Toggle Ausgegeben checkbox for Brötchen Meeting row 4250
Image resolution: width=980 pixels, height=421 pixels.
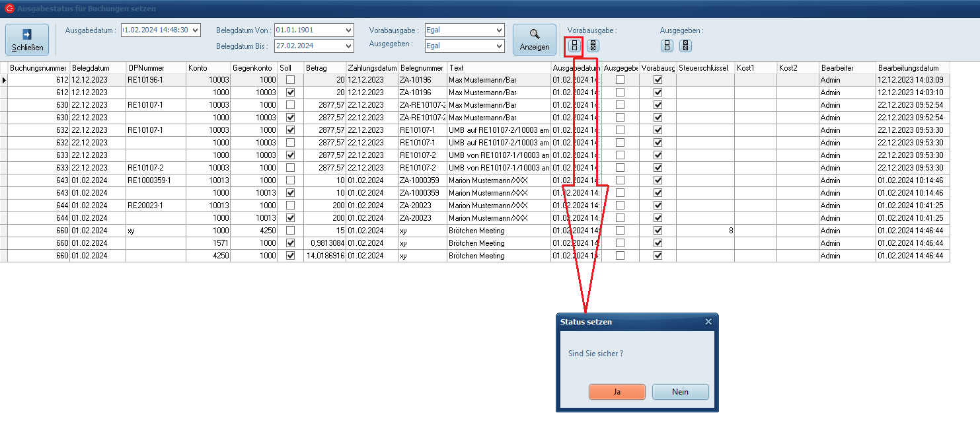point(620,256)
